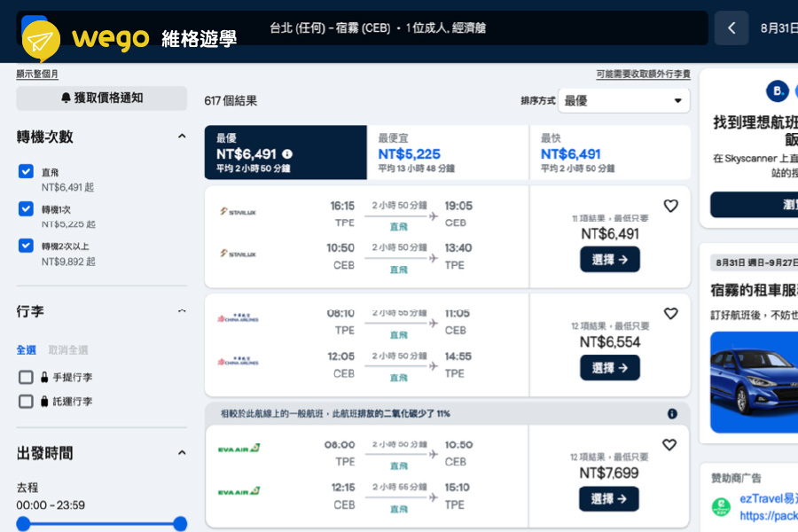The height and width of the screenshot is (532, 798).
Task: Switch to the 最便宜 NT$5,225 tab
Action: pyautogui.click(x=447, y=153)
